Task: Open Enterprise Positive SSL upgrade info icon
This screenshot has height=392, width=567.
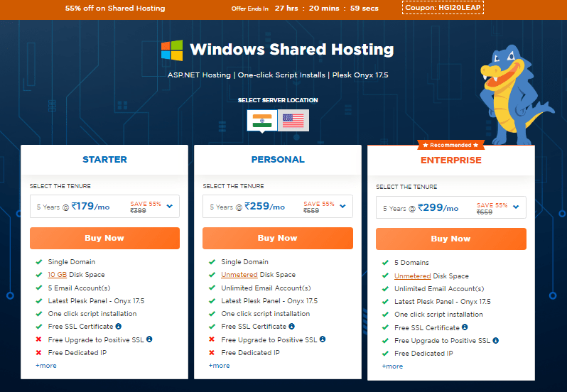Action: pyautogui.click(x=495, y=340)
